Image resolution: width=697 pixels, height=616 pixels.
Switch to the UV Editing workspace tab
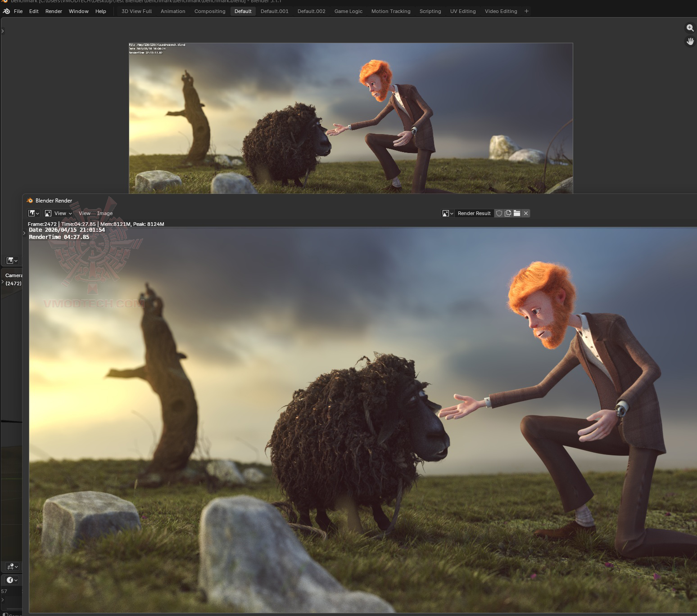(463, 11)
